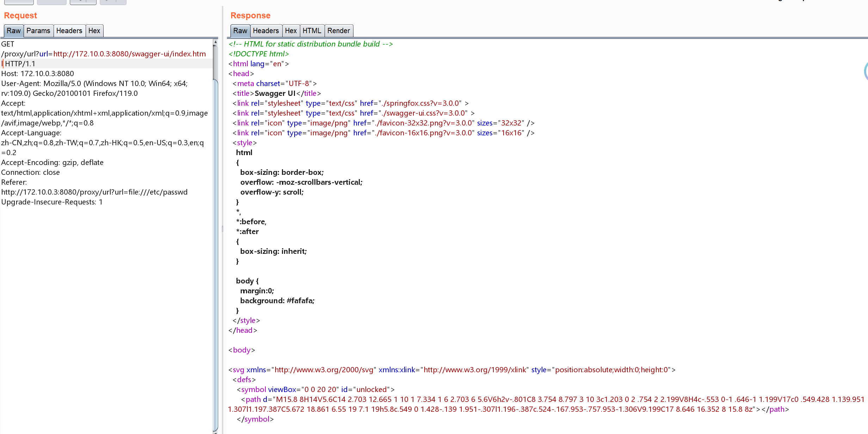This screenshot has height=434, width=868.
Task: Click the '*:after' CSS selector line
Action: pyautogui.click(x=247, y=232)
